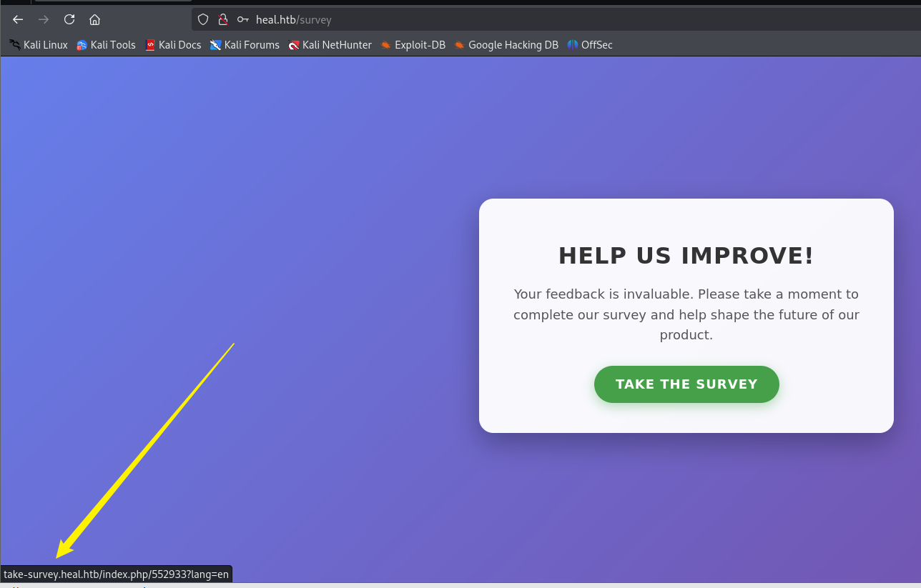Click the forward navigation arrow
Viewport: 921px width, 588px height.
point(44,19)
